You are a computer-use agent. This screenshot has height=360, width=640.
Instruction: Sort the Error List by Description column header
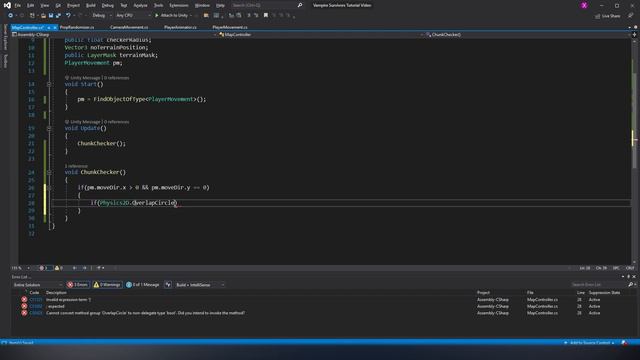coord(56,293)
